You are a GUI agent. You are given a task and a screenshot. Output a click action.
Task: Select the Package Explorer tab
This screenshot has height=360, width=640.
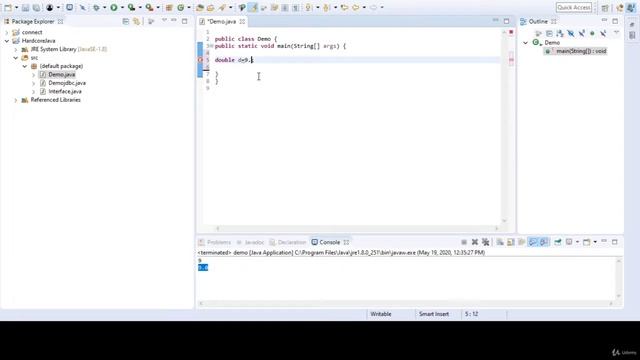pos(32,21)
